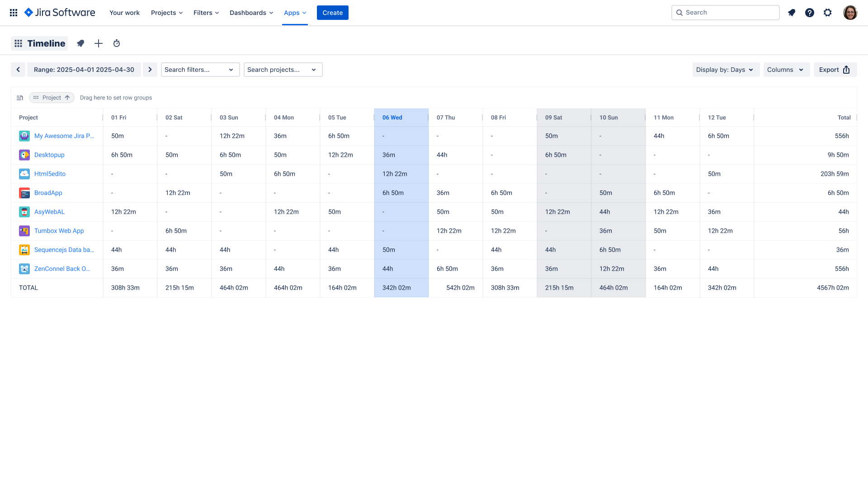Open Sequencejs Data ba... project link
Image resolution: width=868 pixels, height=488 pixels.
(x=64, y=250)
